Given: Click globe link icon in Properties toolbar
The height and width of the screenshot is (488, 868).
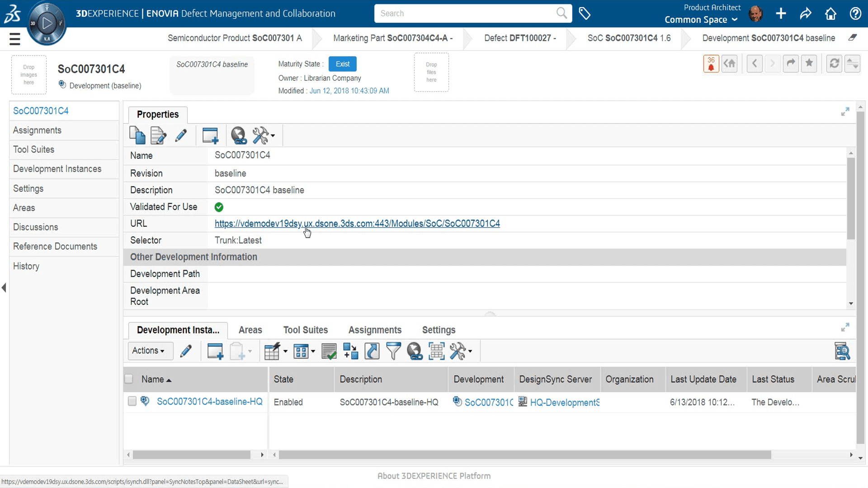Looking at the screenshot, I should coord(239,135).
